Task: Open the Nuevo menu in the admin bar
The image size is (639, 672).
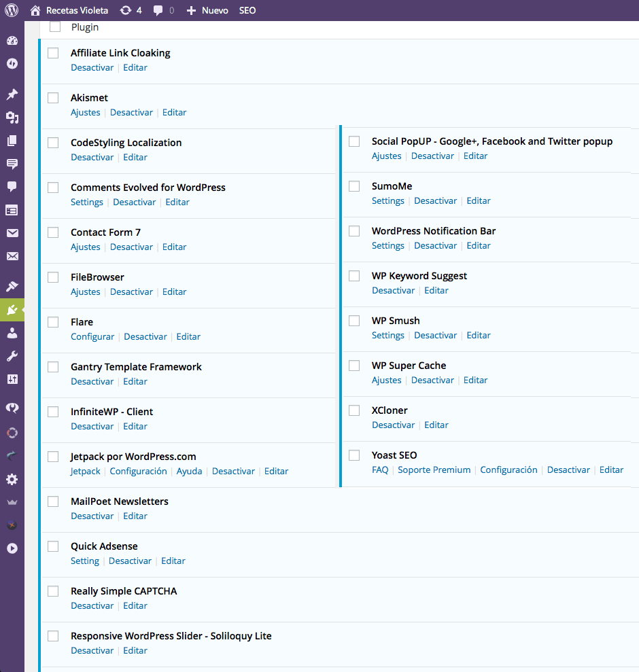Action: [x=207, y=10]
